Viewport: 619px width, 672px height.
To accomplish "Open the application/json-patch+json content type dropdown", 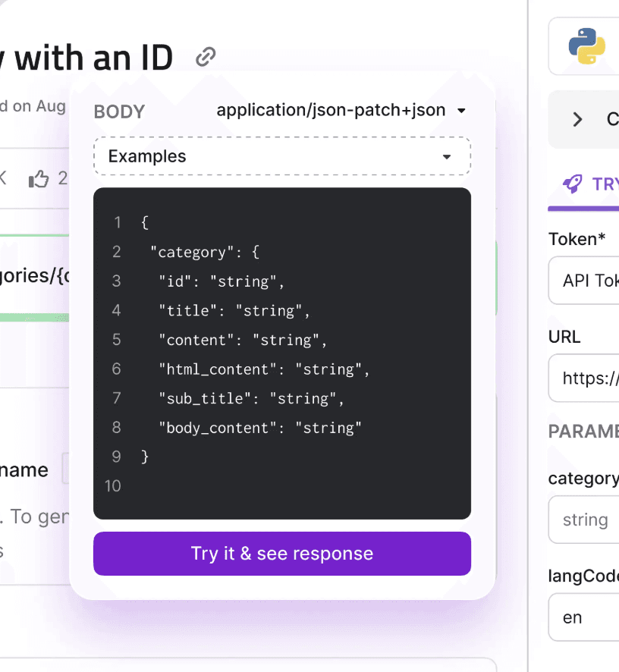I will [x=341, y=110].
